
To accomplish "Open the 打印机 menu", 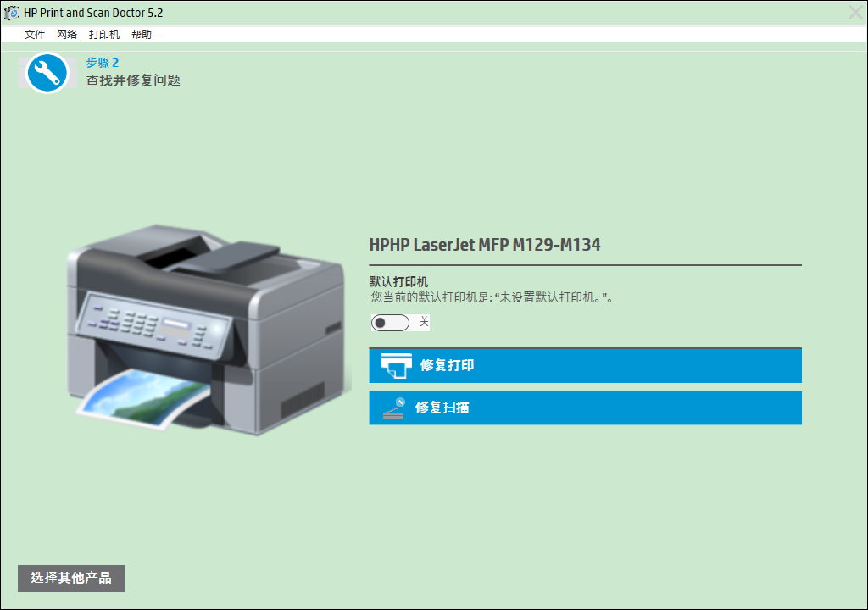I will pos(104,35).
